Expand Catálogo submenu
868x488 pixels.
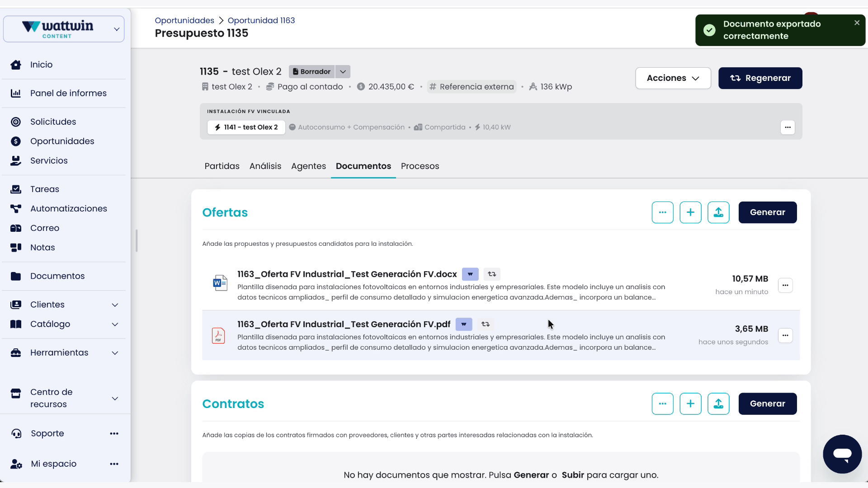click(x=115, y=324)
